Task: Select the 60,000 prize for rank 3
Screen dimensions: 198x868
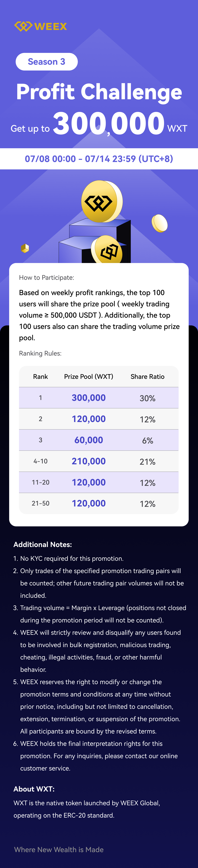Action: [x=88, y=440]
